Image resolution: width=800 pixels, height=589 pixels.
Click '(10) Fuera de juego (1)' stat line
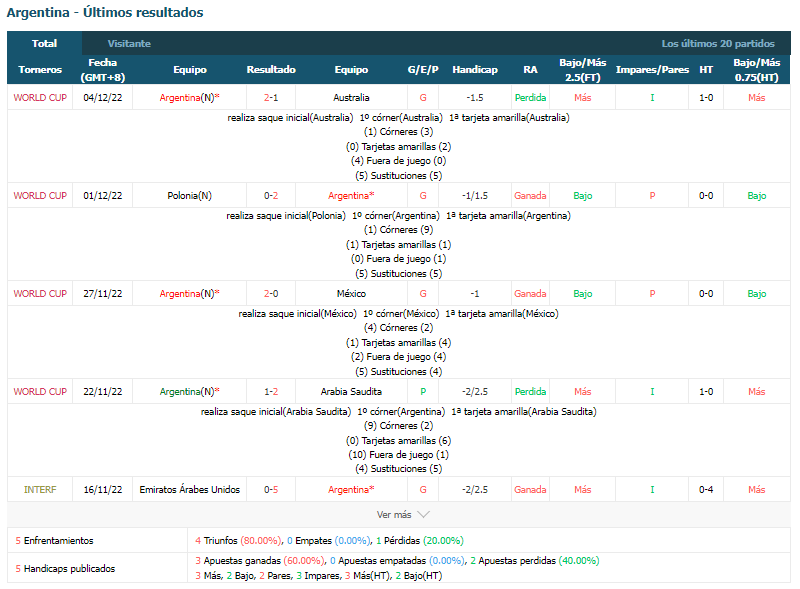coord(398,454)
